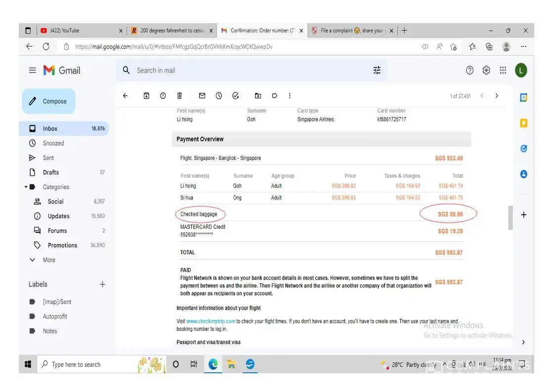Screen dimensions: 555x392
Task: Report this email as spam
Action: [x=163, y=96]
